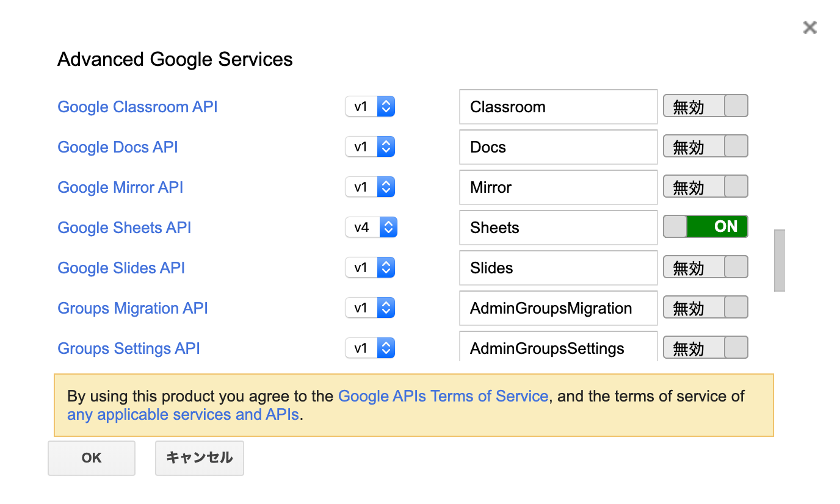The width and height of the screenshot is (840, 504).
Task: Expand the Google Docs API version selector
Action: [370, 147]
